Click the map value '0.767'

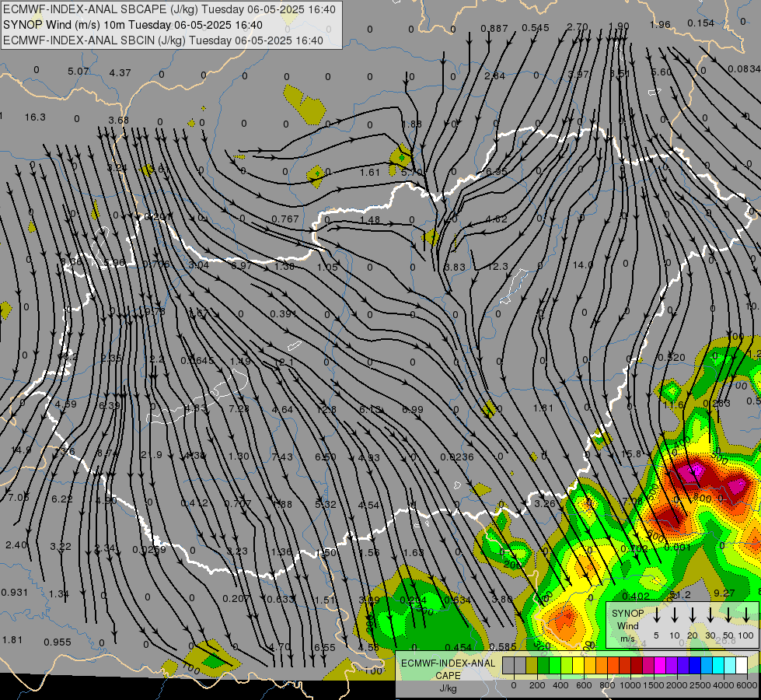285,219
